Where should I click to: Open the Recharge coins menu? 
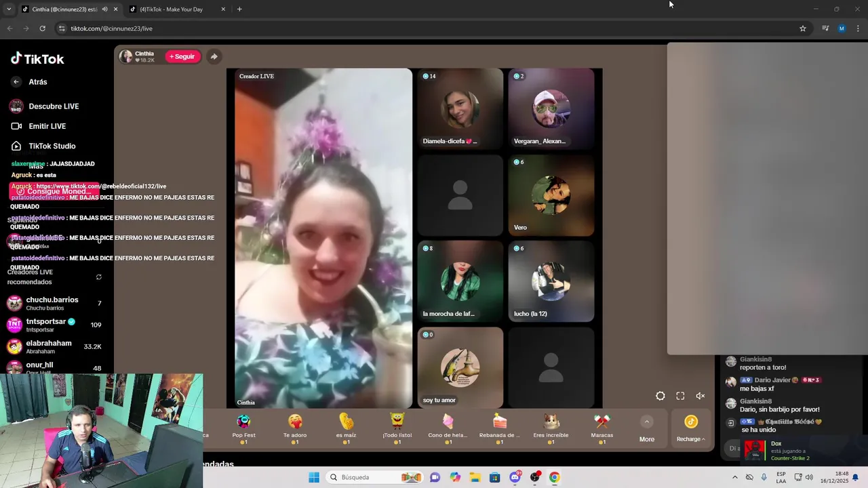pyautogui.click(x=691, y=429)
